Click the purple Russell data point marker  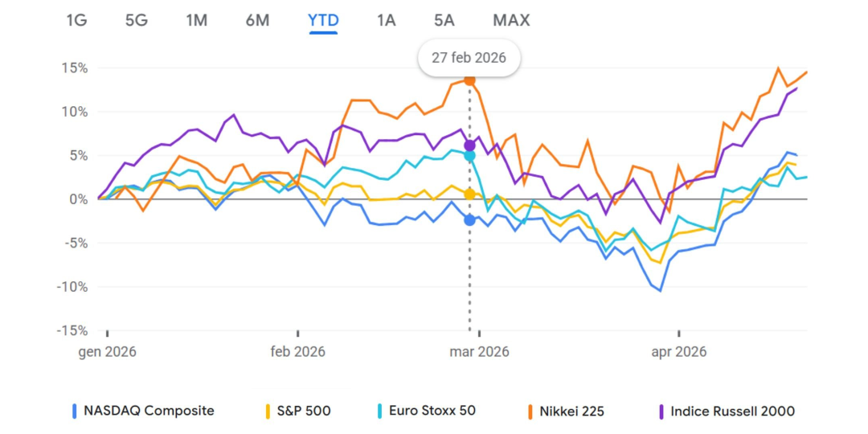[x=469, y=145]
